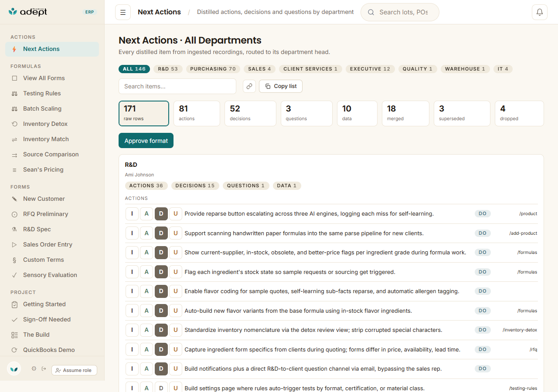Set 'I' on the reparse button row

pyautogui.click(x=132, y=214)
